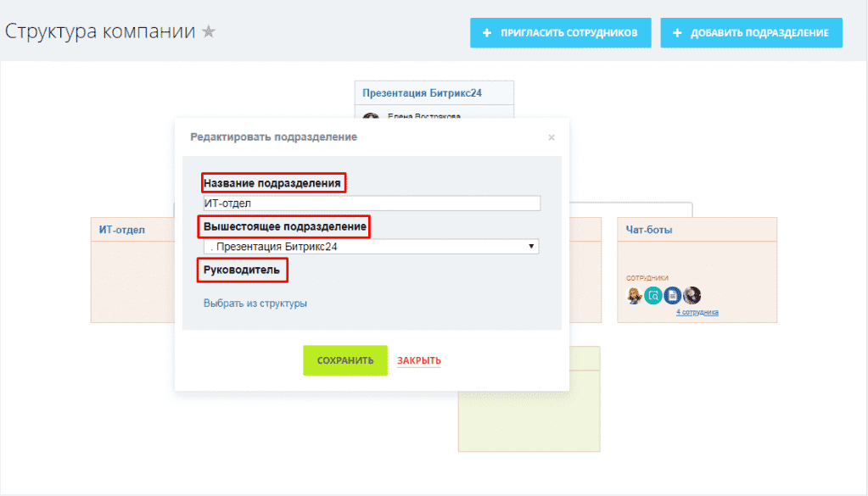Click the plus icon on Добавить подразделение

pos(677,33)
